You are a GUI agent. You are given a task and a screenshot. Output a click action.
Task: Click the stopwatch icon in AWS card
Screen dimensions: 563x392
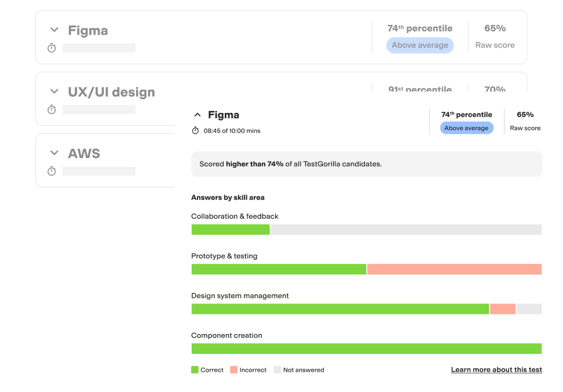(52, 171)
